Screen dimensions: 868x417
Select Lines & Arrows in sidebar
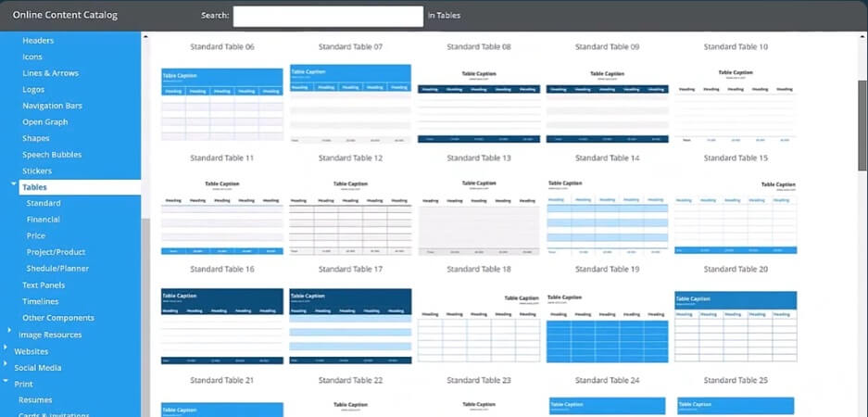click(50, 73)
